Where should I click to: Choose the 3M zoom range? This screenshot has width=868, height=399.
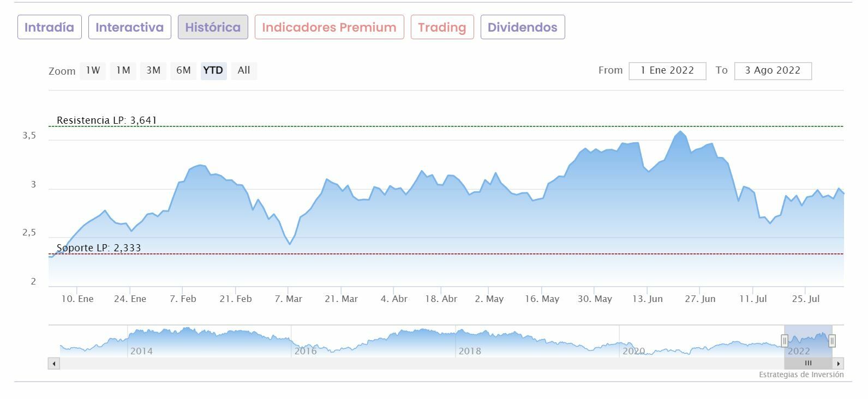(153, 70)
